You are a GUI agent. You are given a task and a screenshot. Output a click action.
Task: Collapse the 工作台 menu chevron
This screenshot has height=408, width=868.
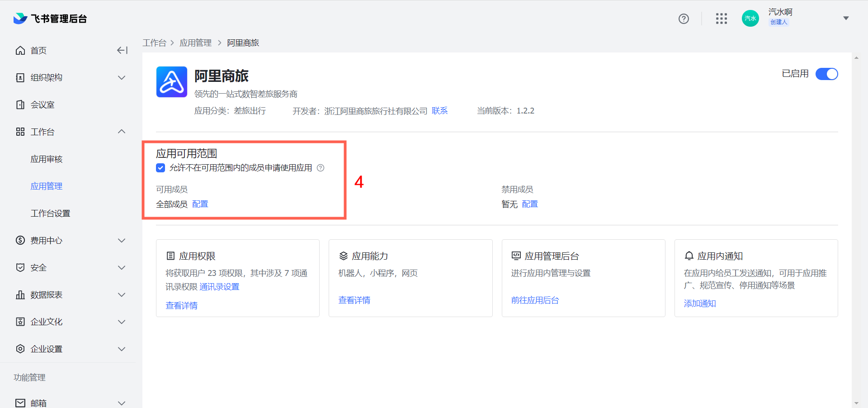[x=122, y=132]
